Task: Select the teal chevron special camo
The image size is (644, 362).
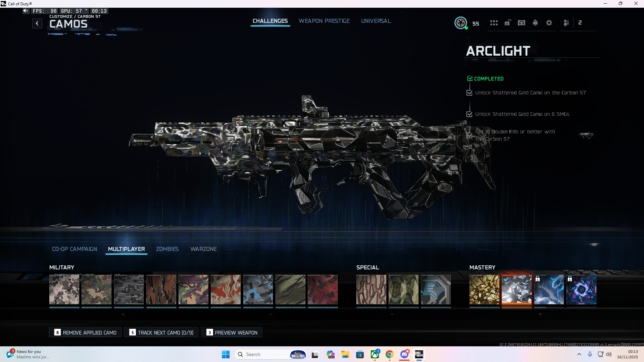Action: 436,290
